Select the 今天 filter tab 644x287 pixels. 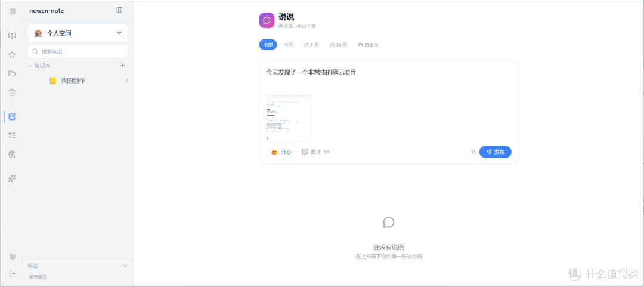coord(289,45)
